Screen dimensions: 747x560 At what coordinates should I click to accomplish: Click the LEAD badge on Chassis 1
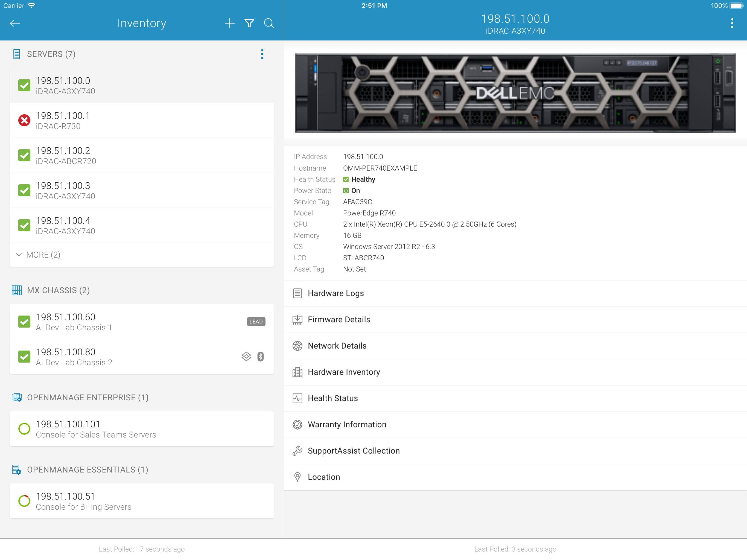click(x=256, y=322)
